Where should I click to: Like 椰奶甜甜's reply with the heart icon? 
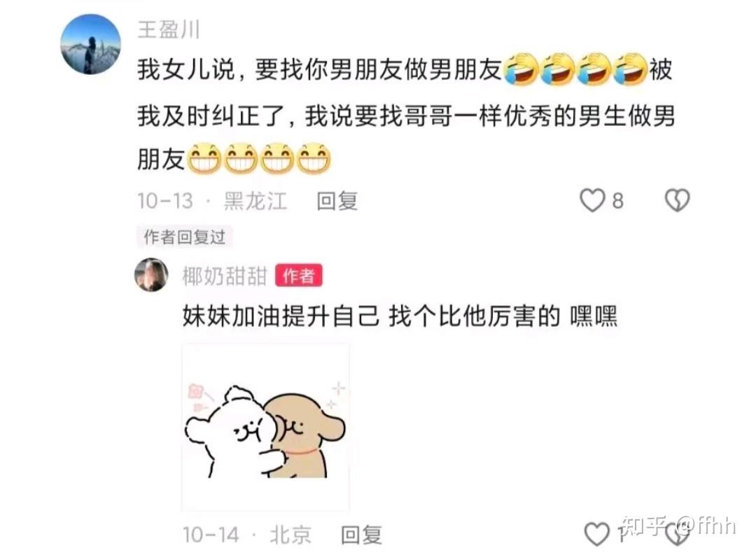pyautogui.click(x=597, y=535)
